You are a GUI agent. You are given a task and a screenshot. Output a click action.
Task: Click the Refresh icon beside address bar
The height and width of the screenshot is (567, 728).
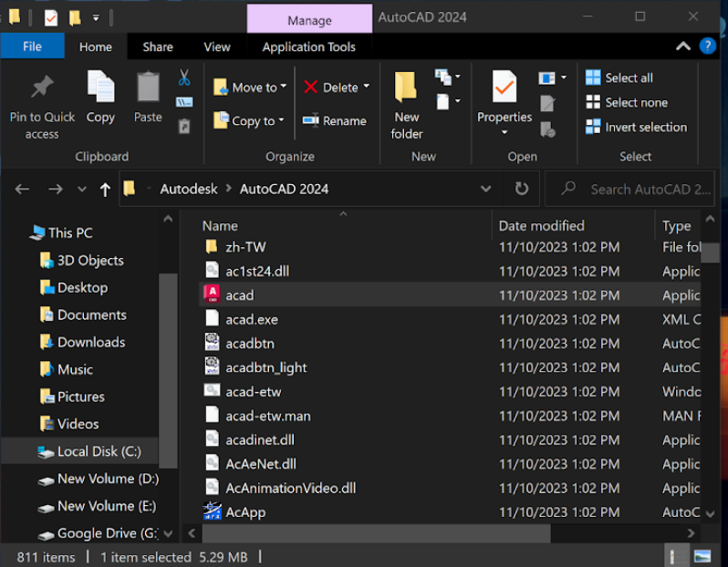coord(522,190)
